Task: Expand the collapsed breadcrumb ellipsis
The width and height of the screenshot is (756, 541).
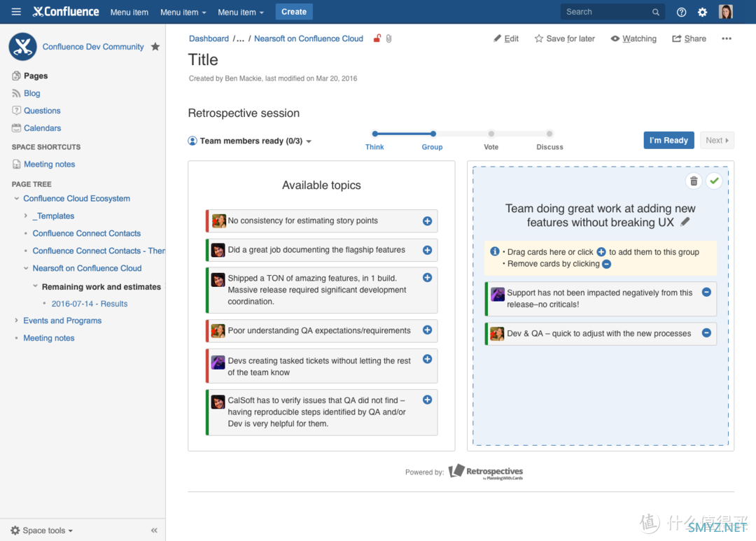Action: tap(240, 38)
